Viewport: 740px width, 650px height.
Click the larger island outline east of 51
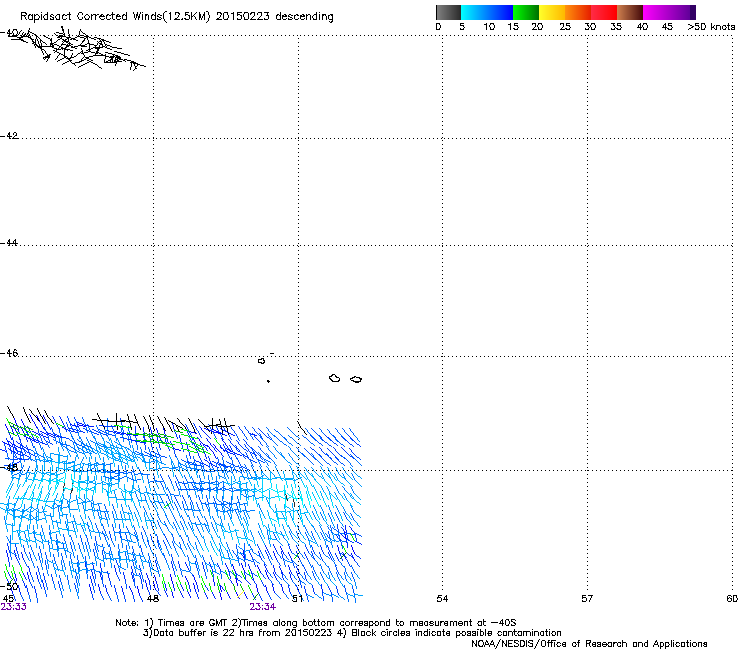click(335, 378)
